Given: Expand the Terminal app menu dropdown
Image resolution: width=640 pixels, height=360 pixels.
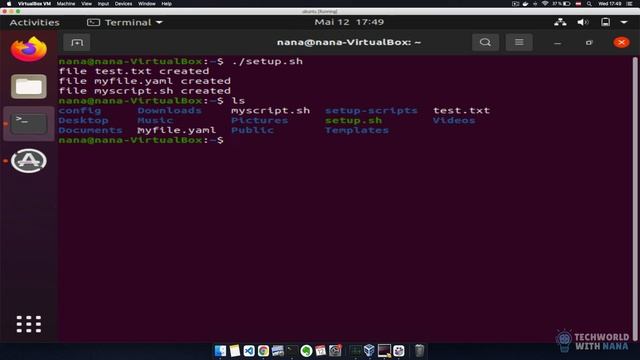Looking at the screenshot, I should click(124, 22).
